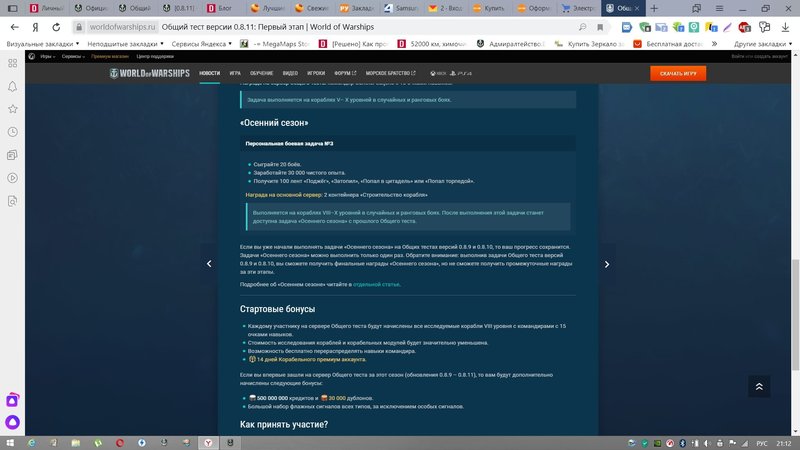Click the padlock site security icon
The height and width of the screenshot is (450, 800).
(x=79, y=27)
